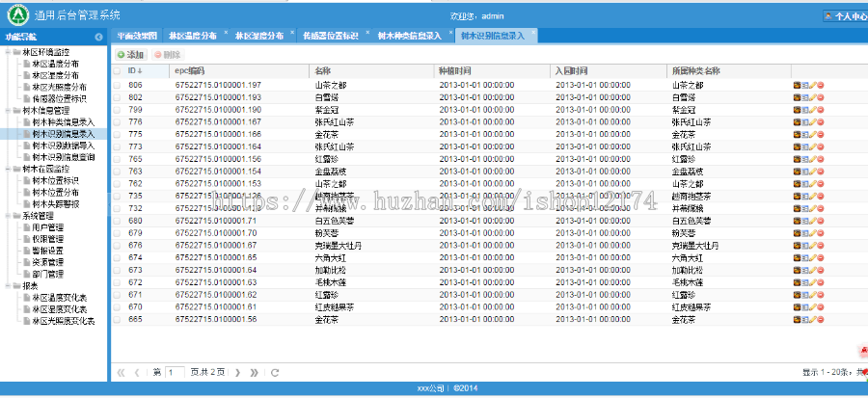Viewport: 868px width, 398px height.
Task: Open the picture icon for row 762
Action: click(798, 183)
